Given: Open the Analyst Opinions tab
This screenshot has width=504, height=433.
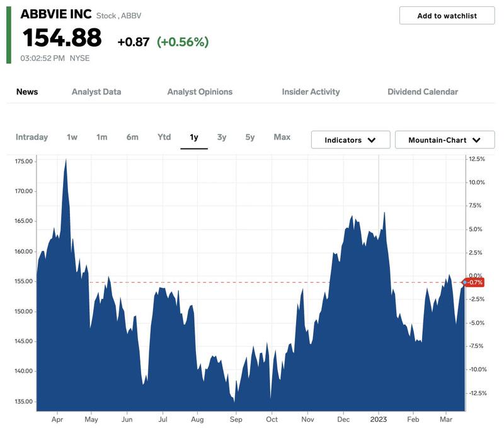Looking at the screenshot, I should pos(200,92).
